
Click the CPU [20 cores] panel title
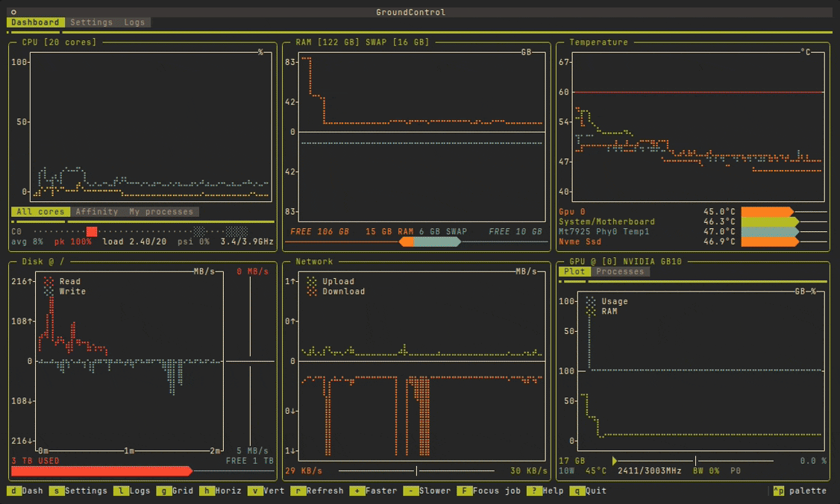tap(59, 42)
